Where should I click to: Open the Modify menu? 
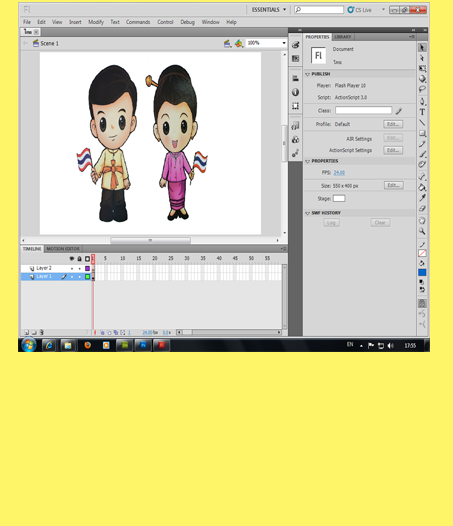pyautogui.click(x=96, y=22)
